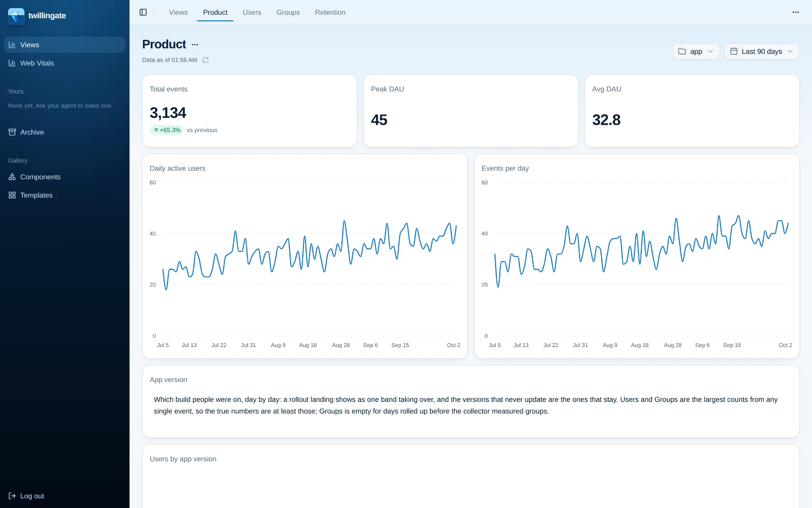Click the App version card heading

pyautogui.click(x=168, y=380)
